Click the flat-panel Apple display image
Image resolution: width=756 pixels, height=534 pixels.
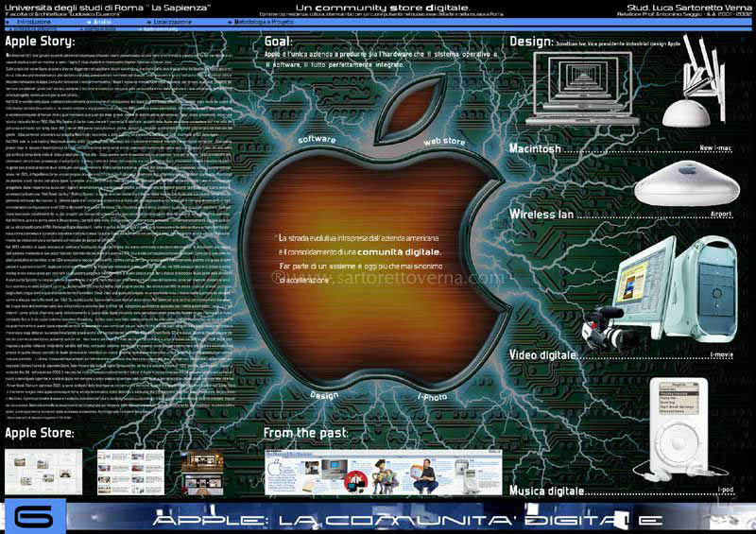(x=644, y=287)
